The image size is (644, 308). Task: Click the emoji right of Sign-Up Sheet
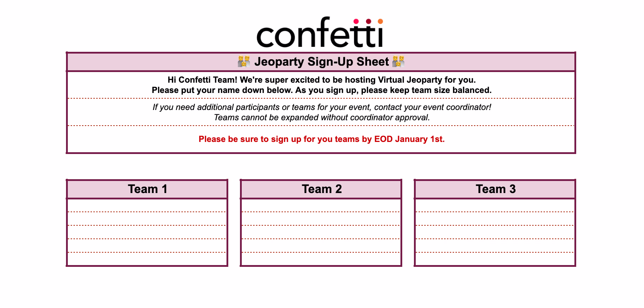pos(398,61)
